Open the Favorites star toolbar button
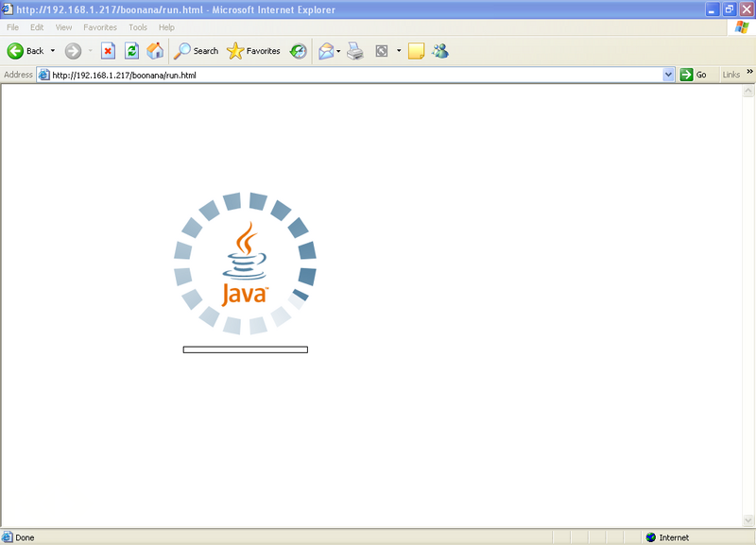 coord(253,51)
